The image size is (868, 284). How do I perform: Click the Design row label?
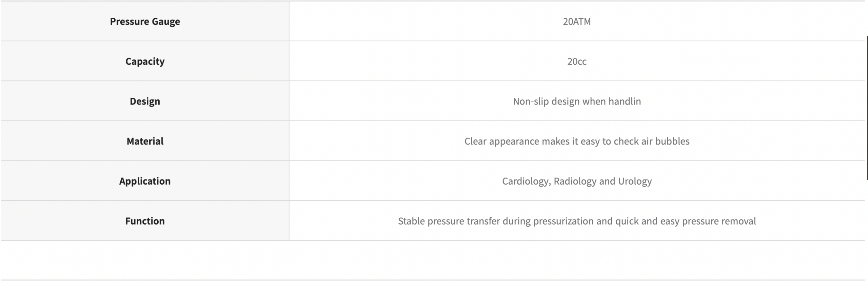point(145,101)
